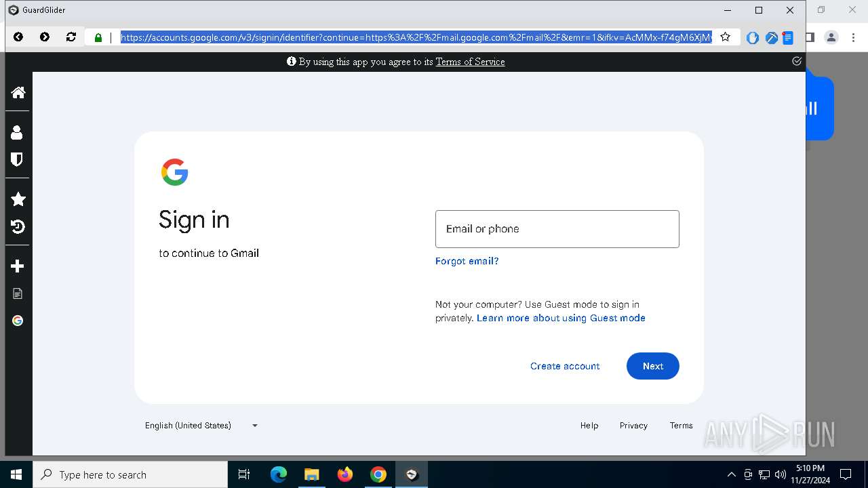Bookmark page with the star icon in address bar

(725, 37)
